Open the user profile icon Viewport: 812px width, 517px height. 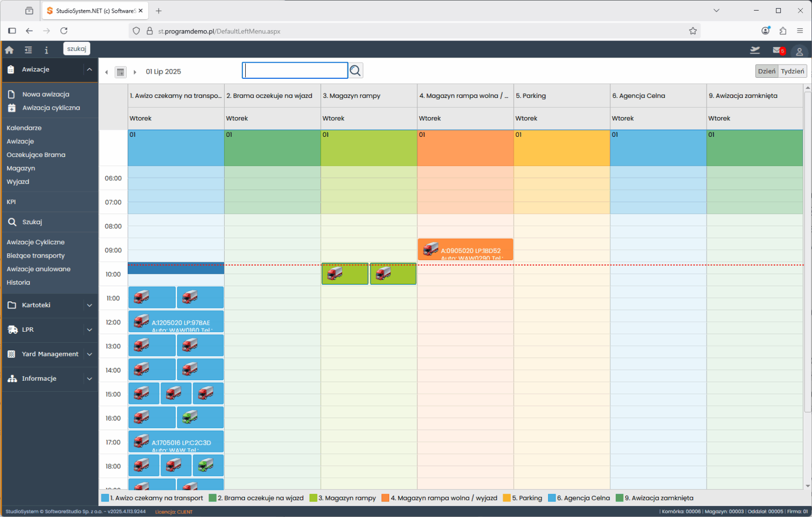tap(799, 51)
